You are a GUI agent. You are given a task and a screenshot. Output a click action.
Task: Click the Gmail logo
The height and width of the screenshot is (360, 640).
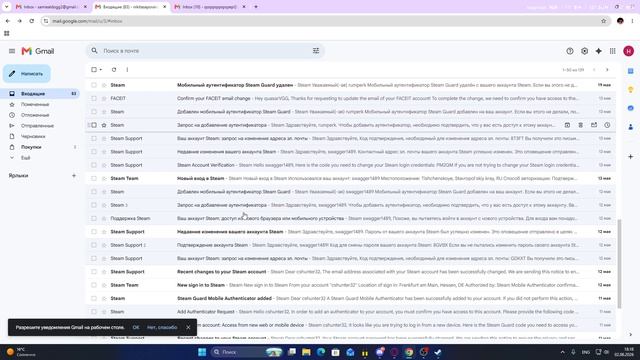[x=38, y=51]
